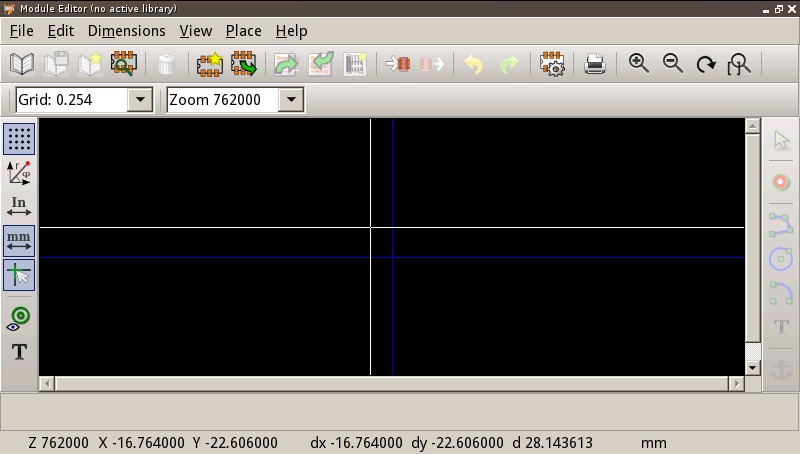The height and width of the screenshot is (454, 800).
Task: Toggle text sketch mode T button
Action: point(19,352)
